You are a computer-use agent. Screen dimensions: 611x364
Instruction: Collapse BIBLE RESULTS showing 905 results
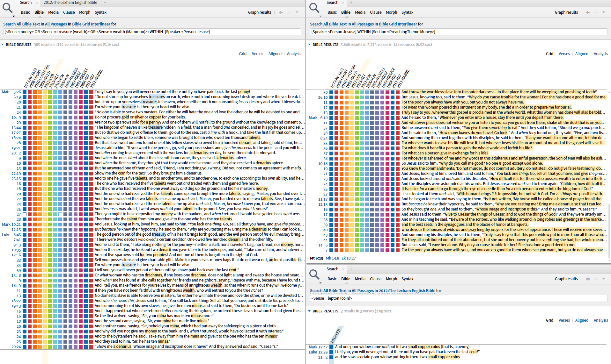click(3, 45)
